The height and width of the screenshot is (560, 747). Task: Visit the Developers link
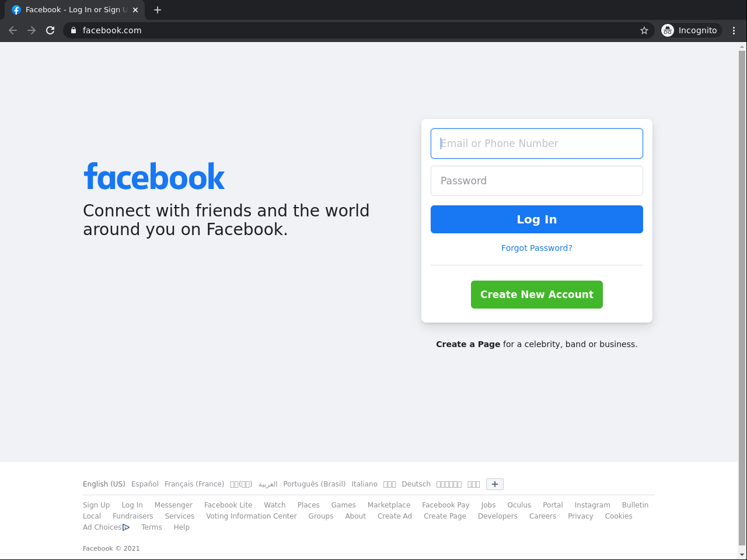point(498,516)
